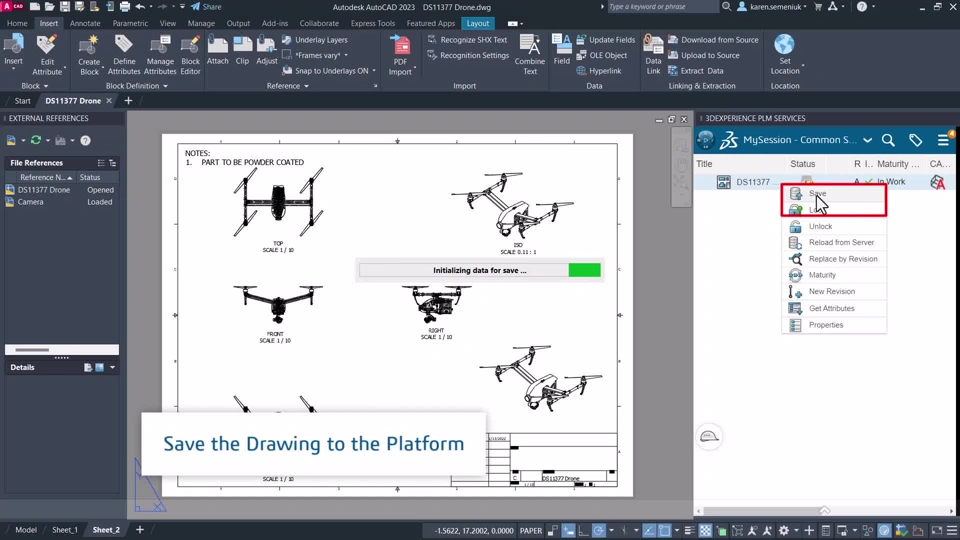Viewport: 960px width, 540px height.
Task: Switch File References to tree view
Action: tap(113, 163)
